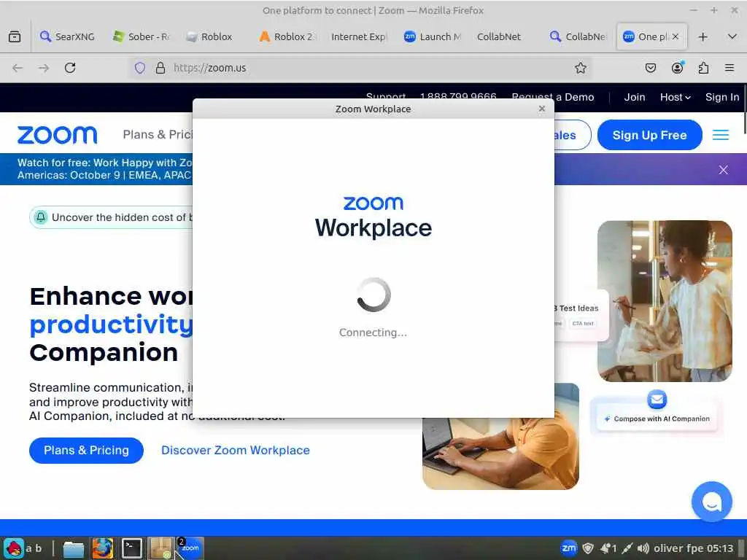Expand the Host dropdown menu

point(675,97)
